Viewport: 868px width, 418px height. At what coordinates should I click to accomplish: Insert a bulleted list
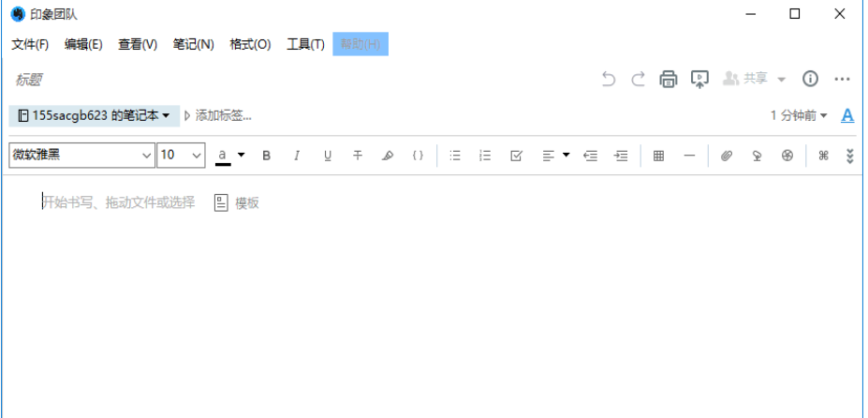(455, 156)
